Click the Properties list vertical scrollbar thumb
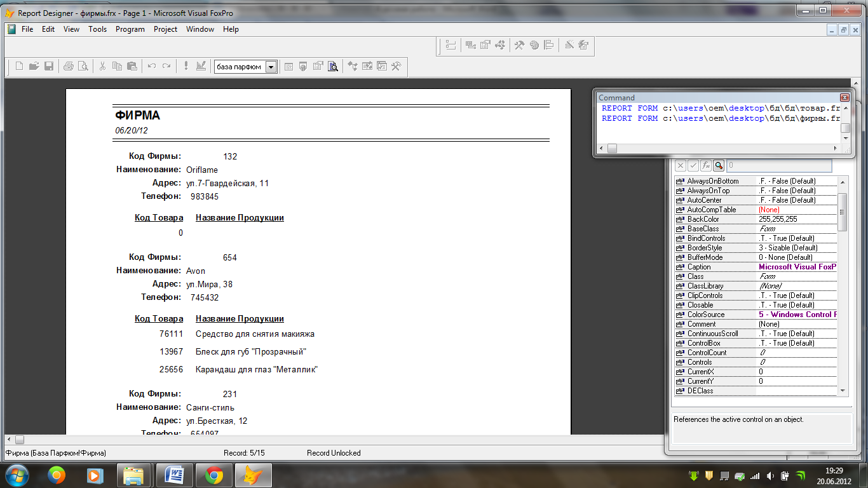Viewport: 868px width, 488px height. (843, 212)
